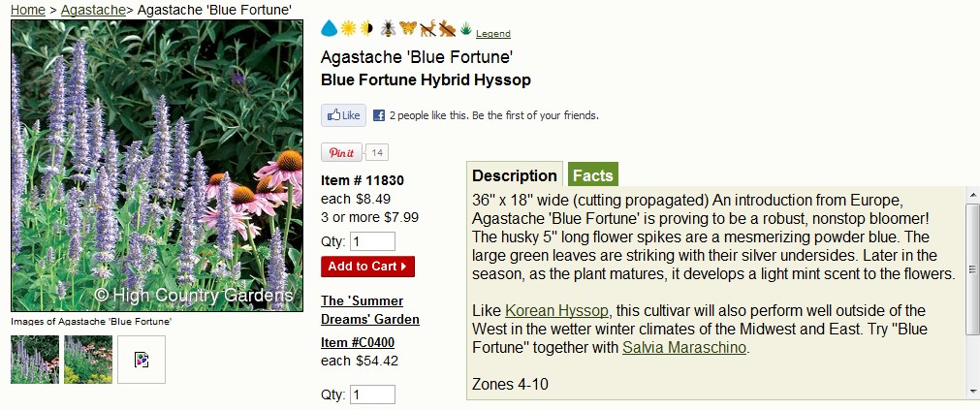This screenshot has height=410, width=980.
Task: Click the half-sun partial shade icon
Action: pos(366,28)
